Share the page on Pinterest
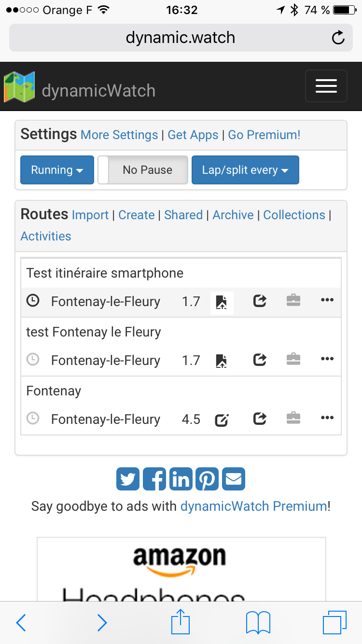The image size is (362, 644). 207,478
